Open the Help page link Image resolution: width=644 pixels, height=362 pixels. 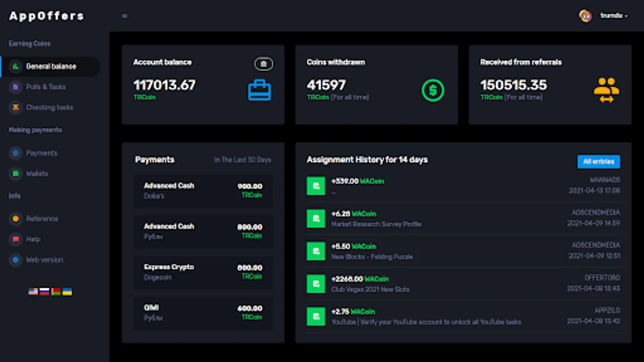pyautogui.click(x=33, y=239)
